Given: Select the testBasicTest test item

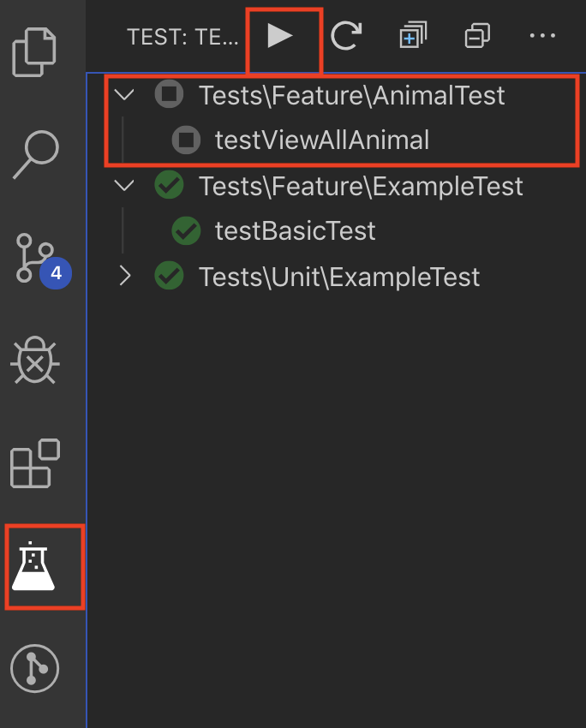Looking at the screenshot, I should (x=295, y=230).
